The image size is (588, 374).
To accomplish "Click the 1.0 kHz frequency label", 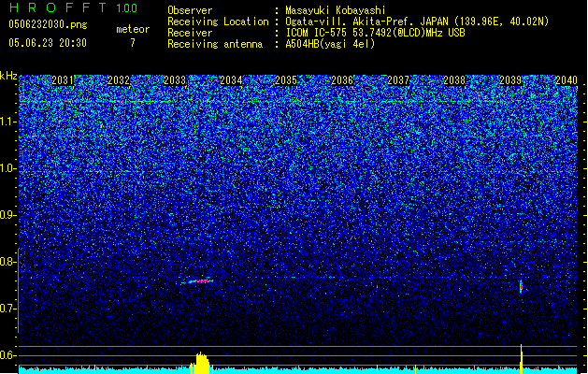I will click(8, 169).
